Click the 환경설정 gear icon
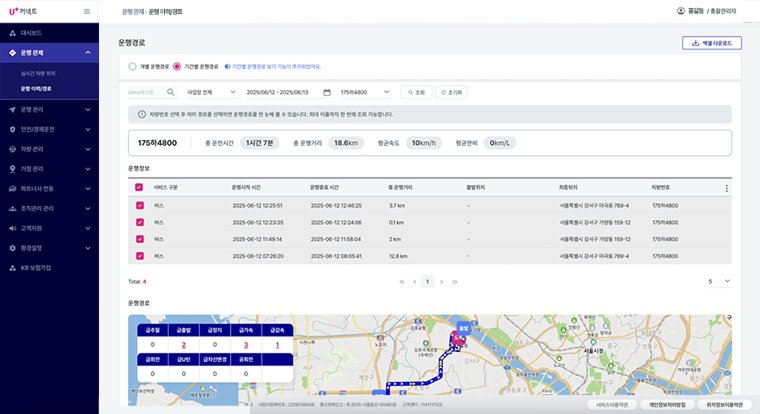Viewport: 760px width, 414px height. (x=13, y=248)
